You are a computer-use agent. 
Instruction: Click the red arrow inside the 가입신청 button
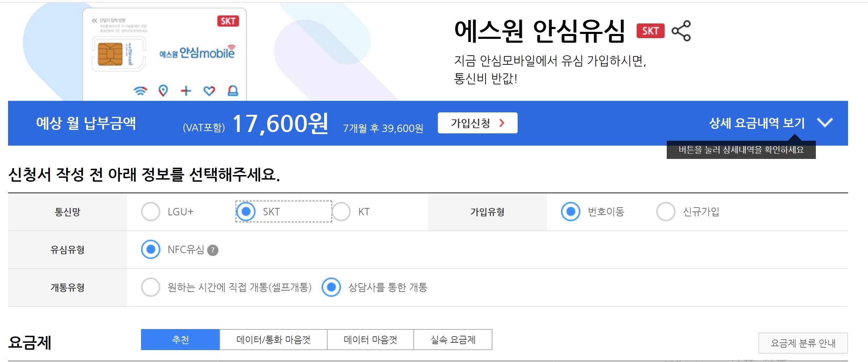tap(502, 123)
